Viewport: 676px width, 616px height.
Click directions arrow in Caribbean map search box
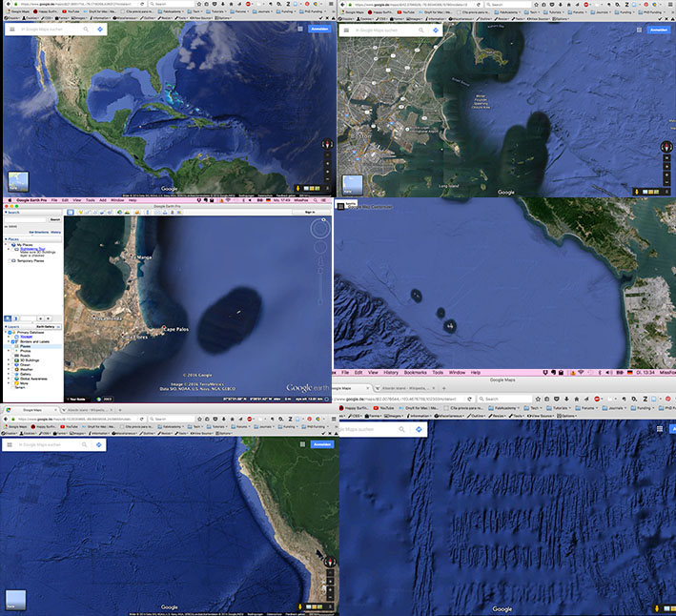point(100,30)
